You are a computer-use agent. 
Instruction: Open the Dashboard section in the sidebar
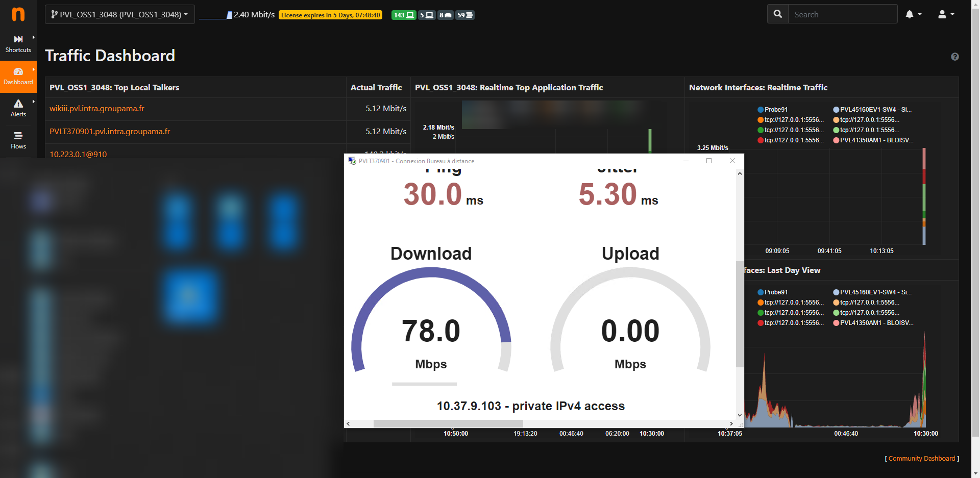pos(18,77)
